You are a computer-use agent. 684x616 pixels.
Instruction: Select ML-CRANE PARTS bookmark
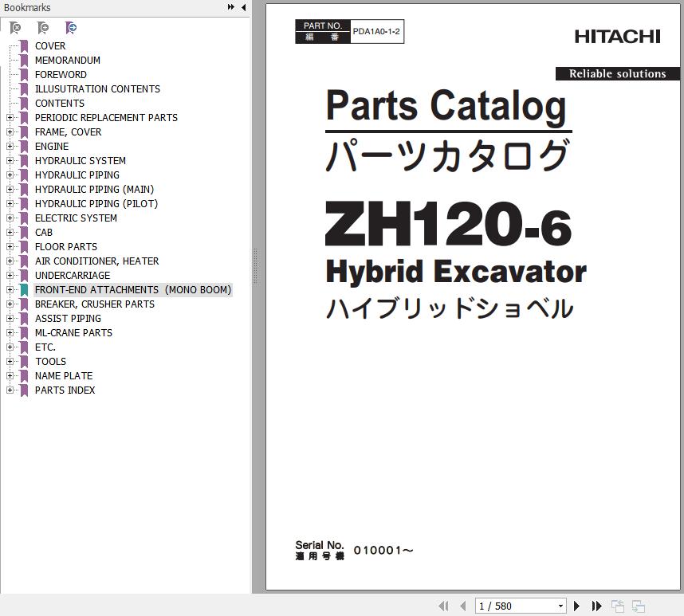click(x=73, y=333)
